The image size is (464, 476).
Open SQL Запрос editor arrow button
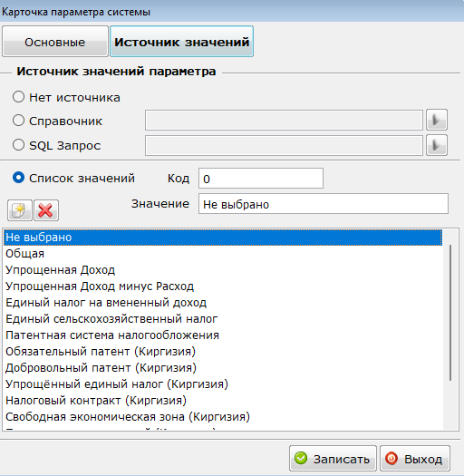pyautogui.click(x=437, y=145)
